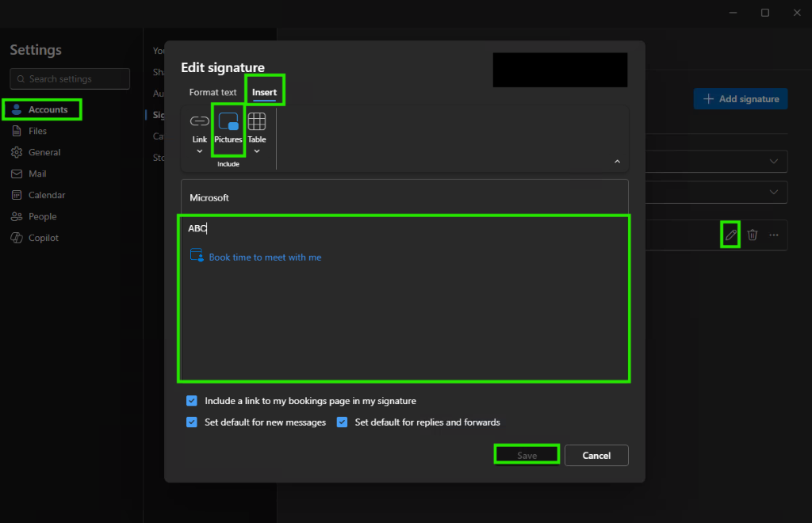Click the Mail envelope icon in the sidebar
812x523 pixels.
point(17,174)
